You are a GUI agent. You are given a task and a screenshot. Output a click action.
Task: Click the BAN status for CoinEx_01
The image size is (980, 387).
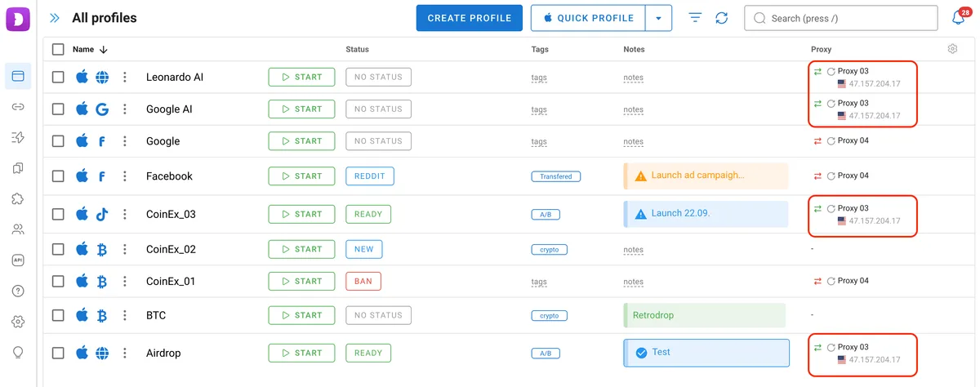click(363, 281)
